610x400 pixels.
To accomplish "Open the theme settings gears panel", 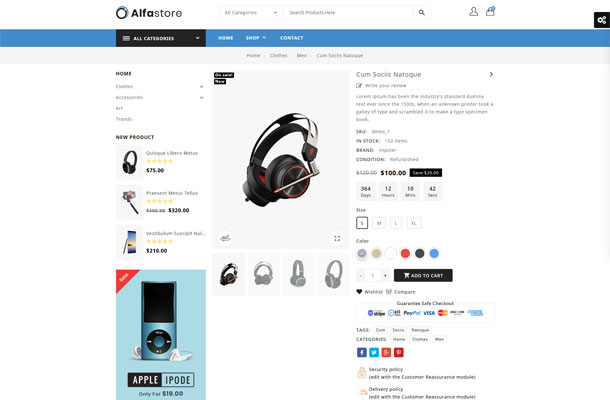I will point(602,20).
